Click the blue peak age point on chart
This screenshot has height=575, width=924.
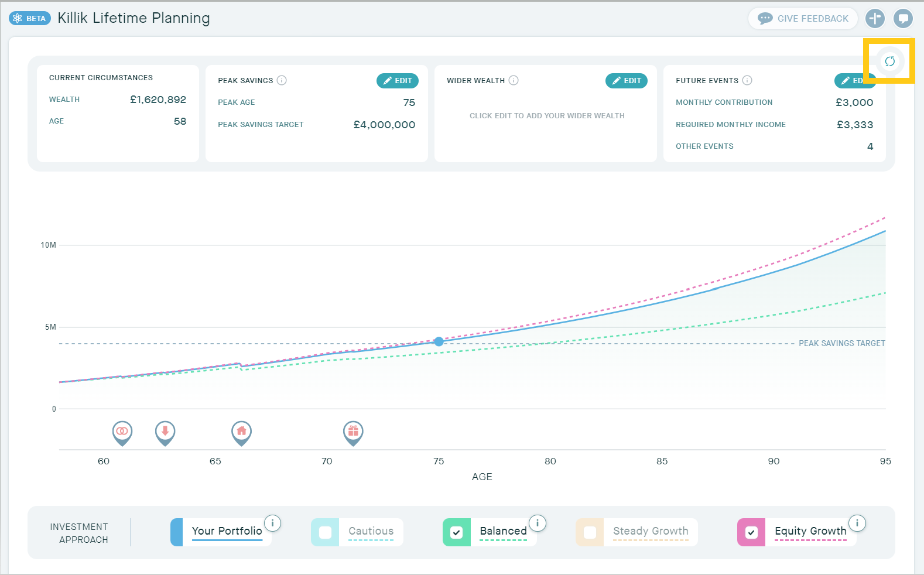tap(439, 341)
